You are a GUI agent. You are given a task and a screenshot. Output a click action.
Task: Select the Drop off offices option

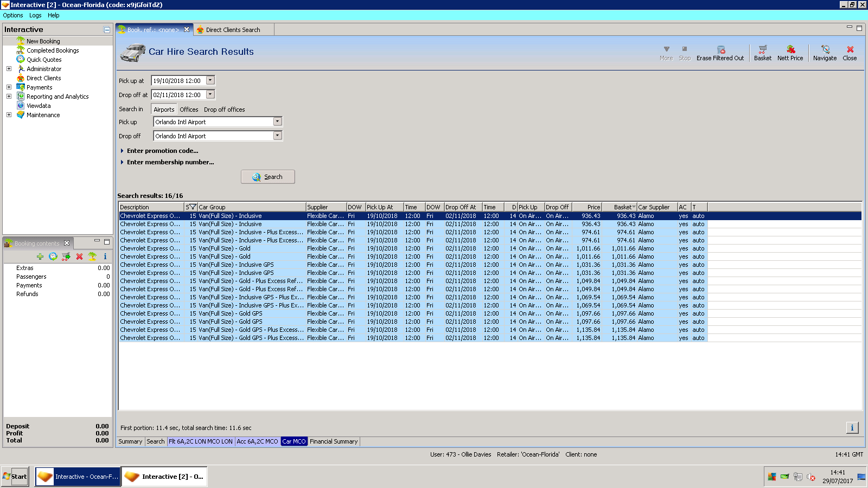pyautogui.click(x=224, y=110)
